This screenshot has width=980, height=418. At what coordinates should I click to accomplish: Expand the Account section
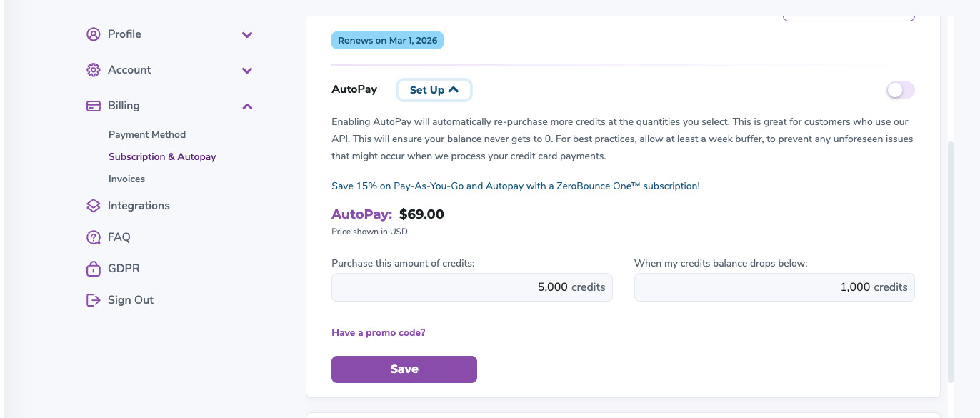tap(247, 70)
